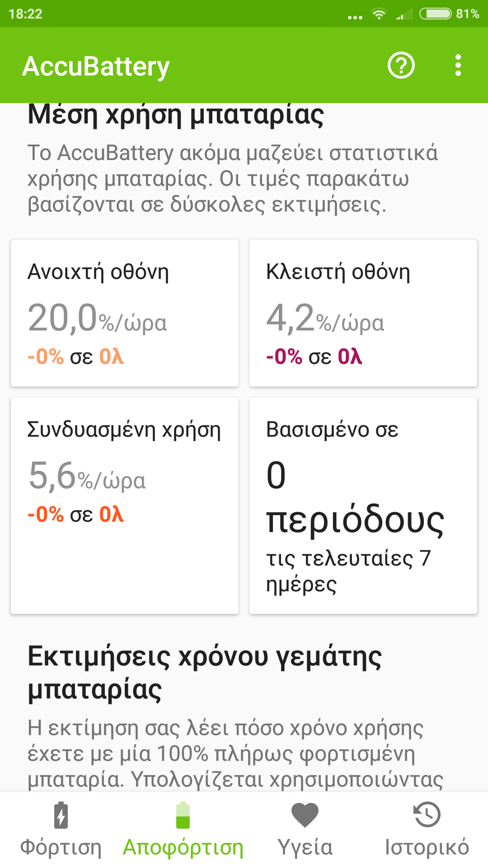
Task: Switch to the Φόρτιση tab
Action: click(61, 847)
